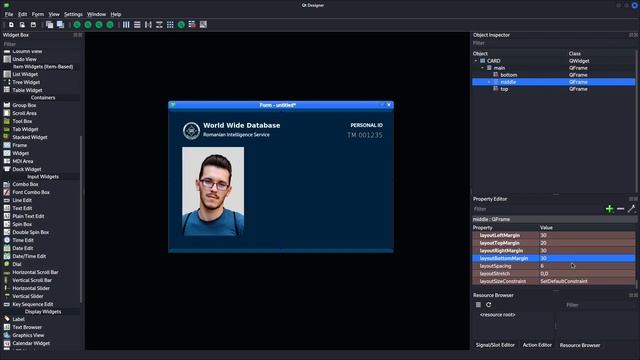
Task: Click the portrait photo in the form
Action: pos(213,191)
